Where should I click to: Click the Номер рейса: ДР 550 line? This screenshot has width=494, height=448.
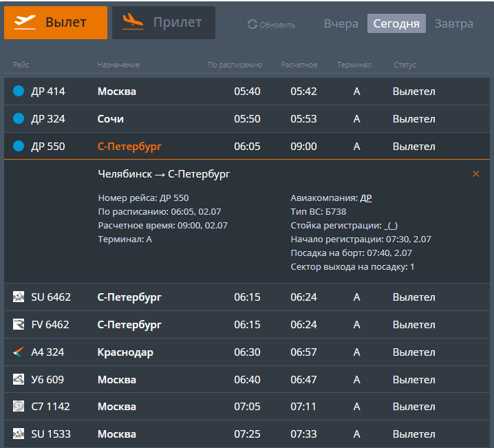pyautogui.click(x=143, y=198)
